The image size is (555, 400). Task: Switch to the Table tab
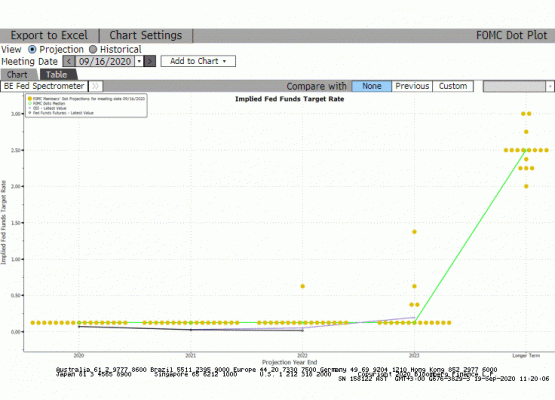[x=57, y=75]
